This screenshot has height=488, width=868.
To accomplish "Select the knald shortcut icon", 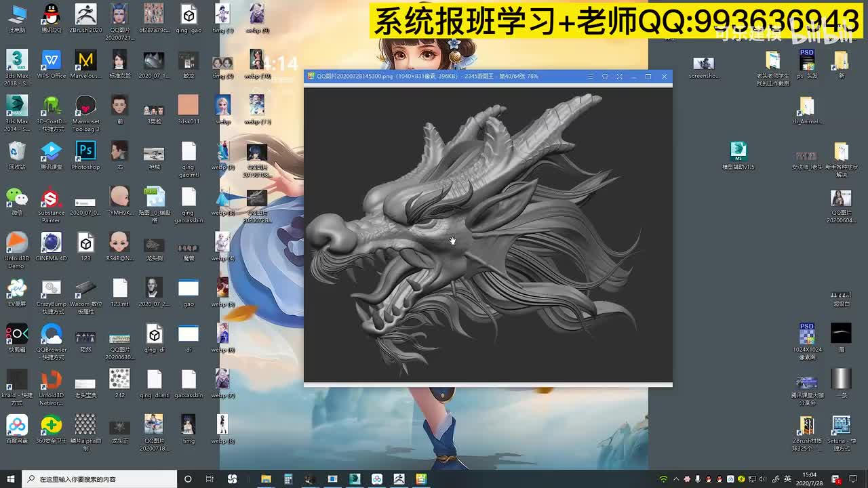I will [x=16, y=388].
